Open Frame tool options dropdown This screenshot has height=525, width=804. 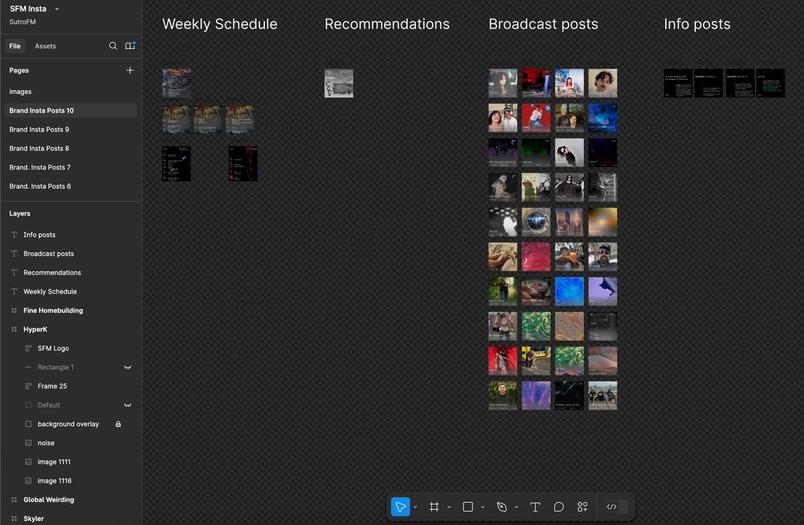point(449,507)
